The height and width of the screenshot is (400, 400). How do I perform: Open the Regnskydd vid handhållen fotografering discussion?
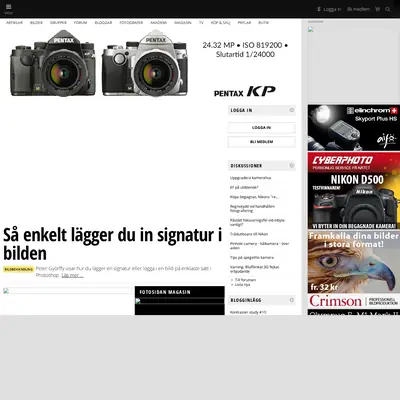[252, 209]
